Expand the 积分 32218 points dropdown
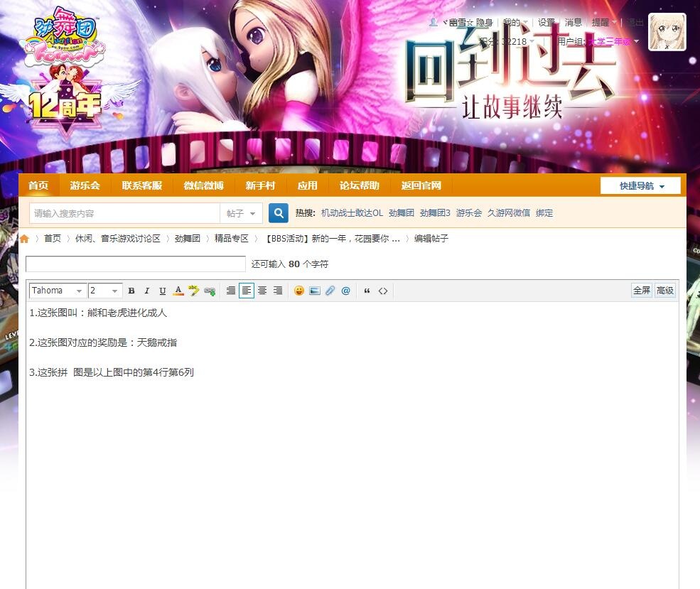 point(507,41)
